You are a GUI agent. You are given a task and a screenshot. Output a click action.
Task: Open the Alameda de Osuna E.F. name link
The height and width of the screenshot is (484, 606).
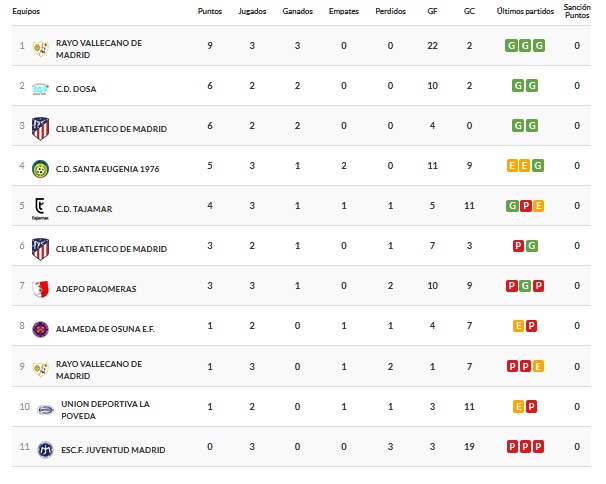(x=105, y=329)
